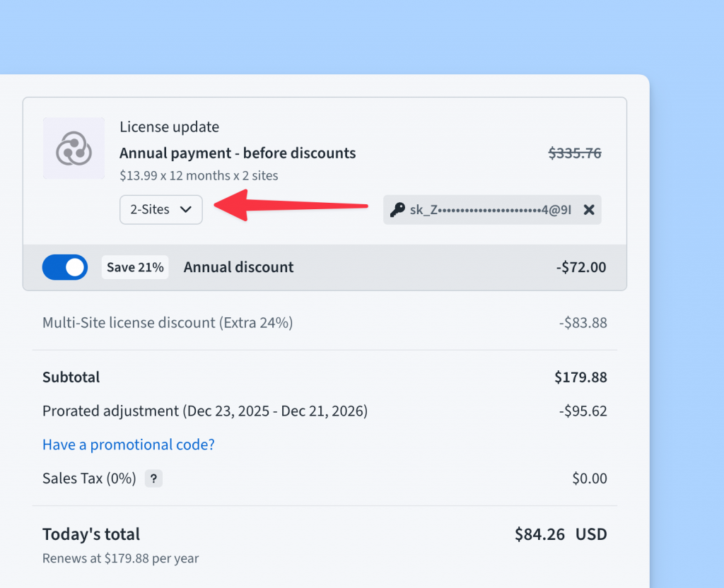The image size is (724, 588).
Task: Click the Save 21% badge
Action: (x=134, y=267)
